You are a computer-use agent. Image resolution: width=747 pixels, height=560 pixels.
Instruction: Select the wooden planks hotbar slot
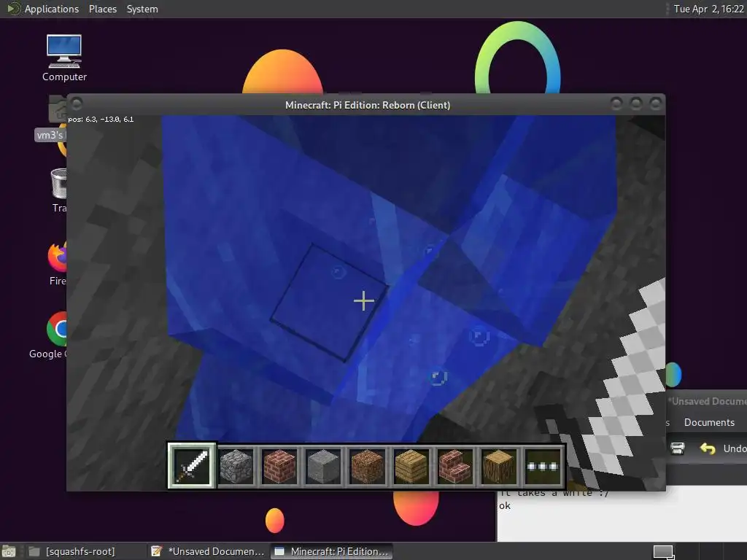tap(411, 466)
